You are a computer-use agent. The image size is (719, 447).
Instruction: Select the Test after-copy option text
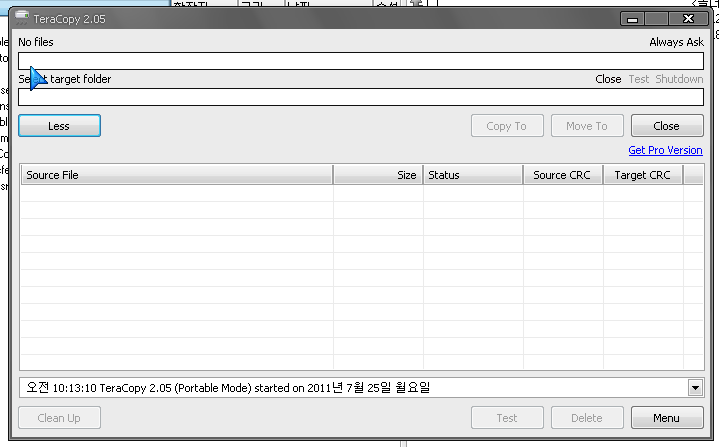click(639, 79)
